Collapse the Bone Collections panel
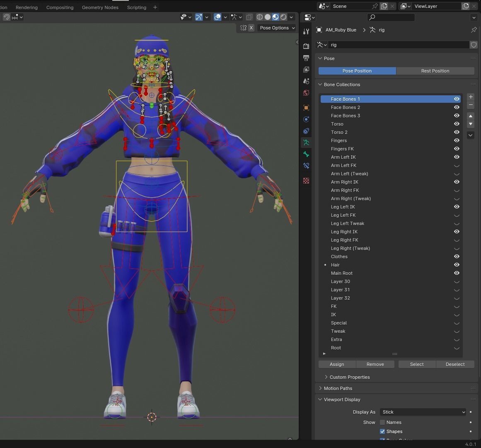This screenshot has height=448, width=481. coord(320,85)
